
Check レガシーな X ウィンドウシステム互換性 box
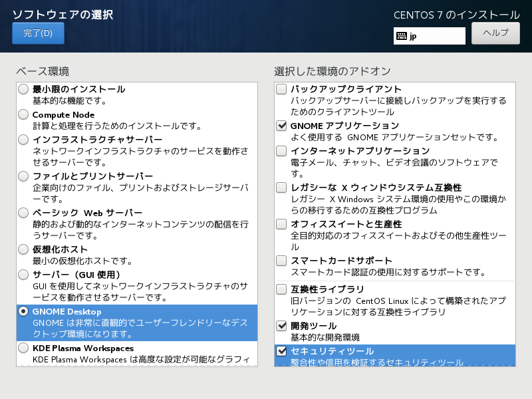281,188
